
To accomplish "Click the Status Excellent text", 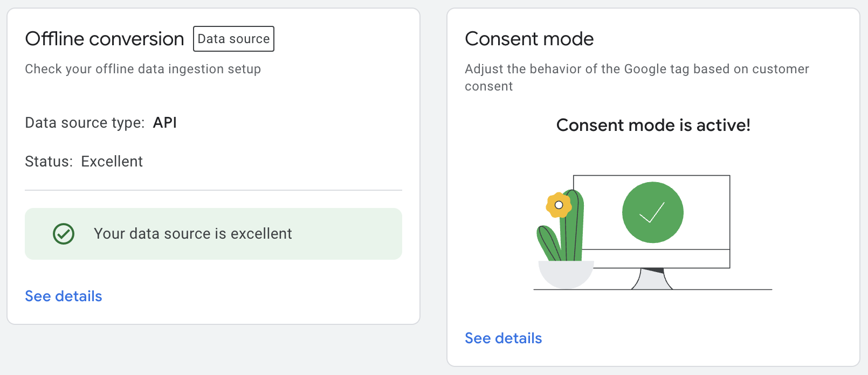I will click(112, 162).
